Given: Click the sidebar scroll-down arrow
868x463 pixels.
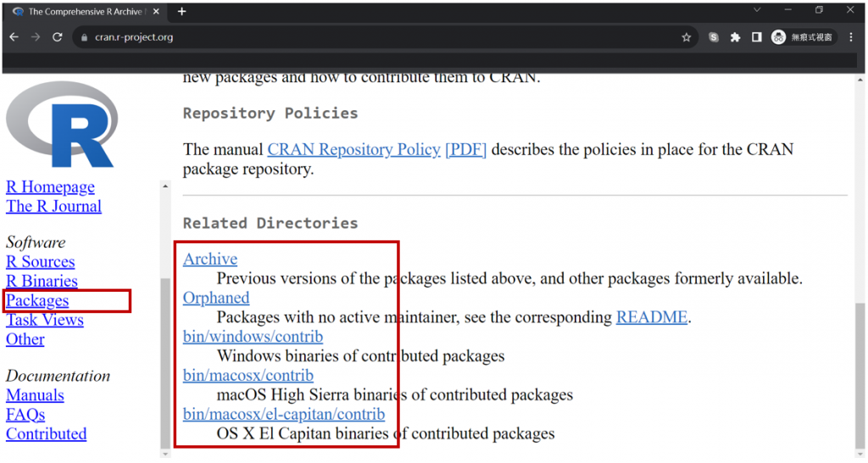Looking at the screenshot, I should coord(165,454).
